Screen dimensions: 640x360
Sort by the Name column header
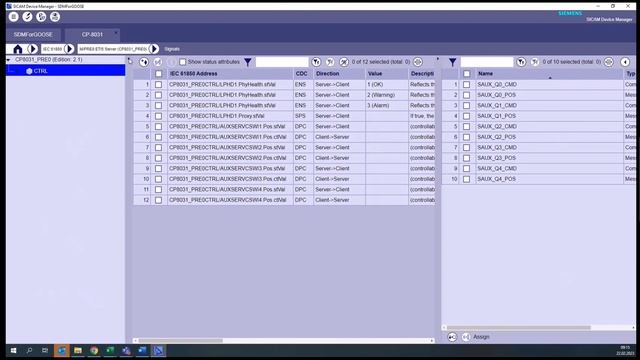point(549,74)
